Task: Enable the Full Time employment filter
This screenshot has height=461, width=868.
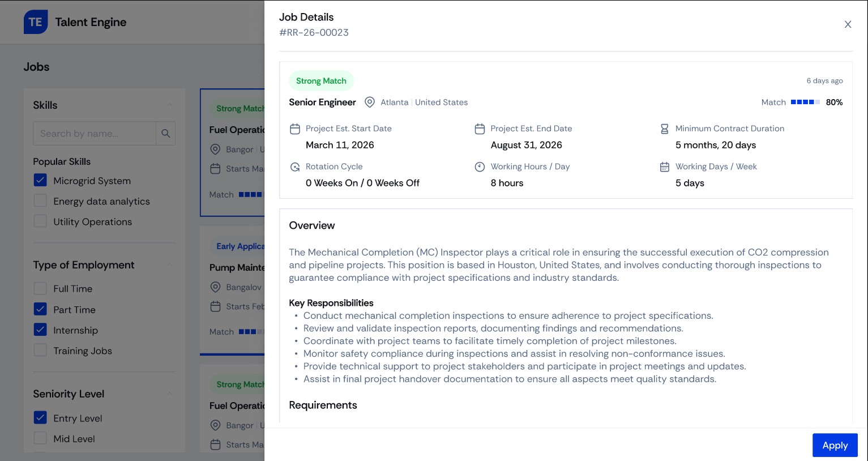Action: [x=40, y=288]
